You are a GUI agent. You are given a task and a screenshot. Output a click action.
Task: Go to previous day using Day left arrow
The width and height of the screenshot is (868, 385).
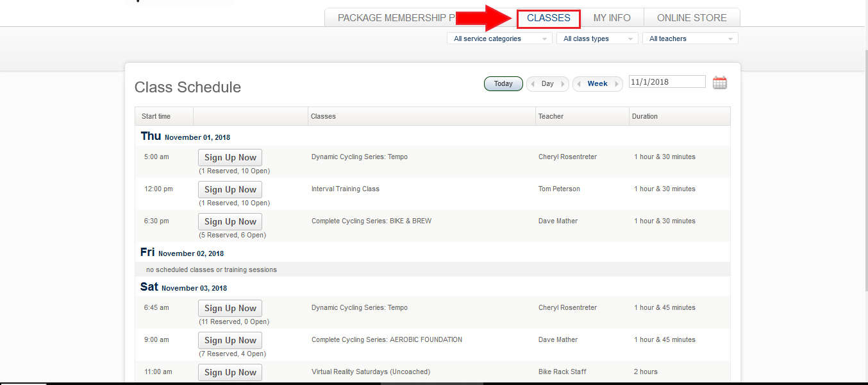click(x=533, y=84)
